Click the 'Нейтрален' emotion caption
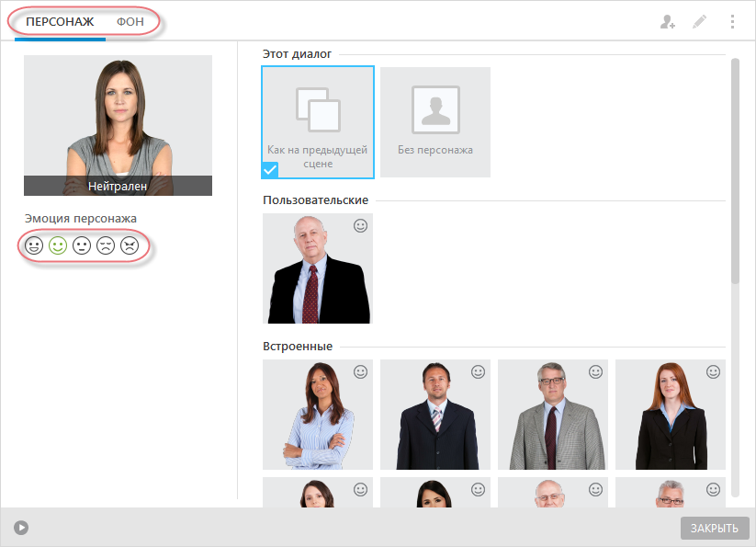The width and height of the screenshot is (756, 547). point(118,187)
